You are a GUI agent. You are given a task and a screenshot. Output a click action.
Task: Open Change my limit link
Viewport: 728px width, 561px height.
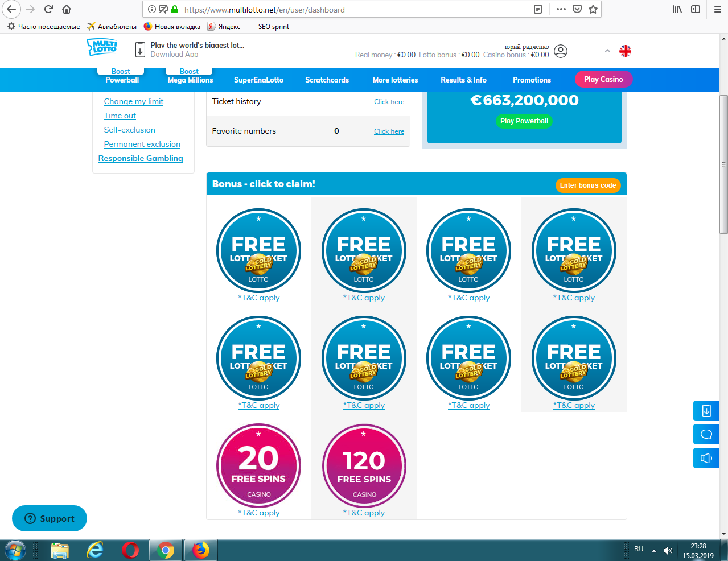[x=134, y=101]
